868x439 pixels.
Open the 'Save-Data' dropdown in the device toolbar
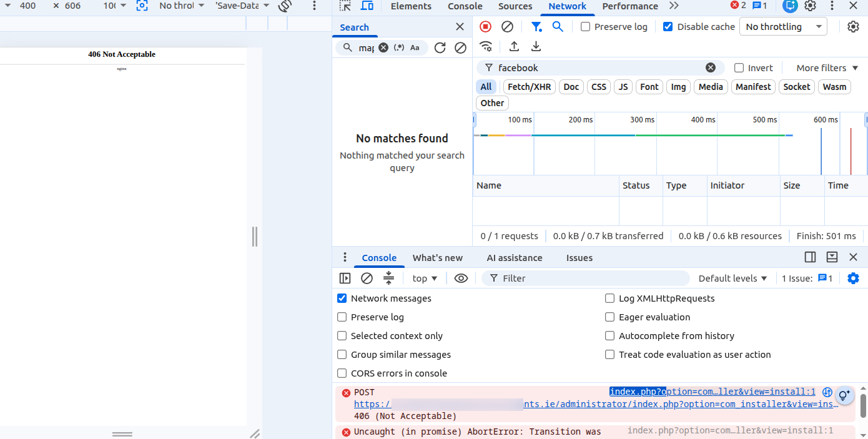coord(242,6)
